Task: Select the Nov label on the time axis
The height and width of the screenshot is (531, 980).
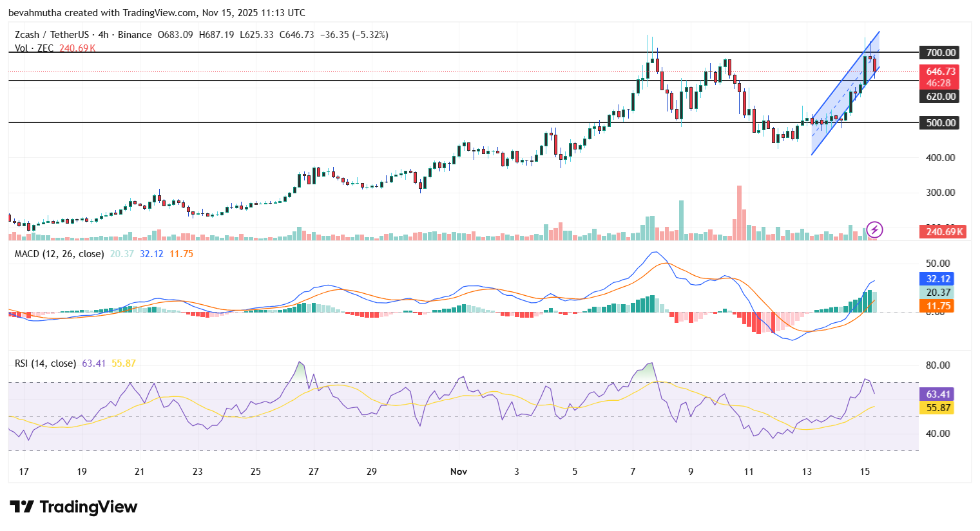Action: pyautogui.click(x=459, y=472)
